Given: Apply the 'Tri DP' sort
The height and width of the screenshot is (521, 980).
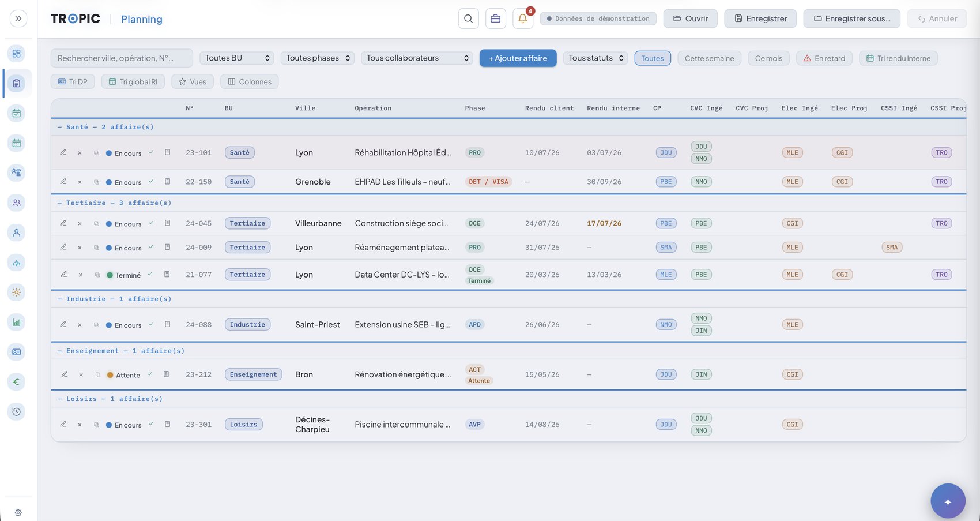Looking at the screenshot, I should [73, 82].
